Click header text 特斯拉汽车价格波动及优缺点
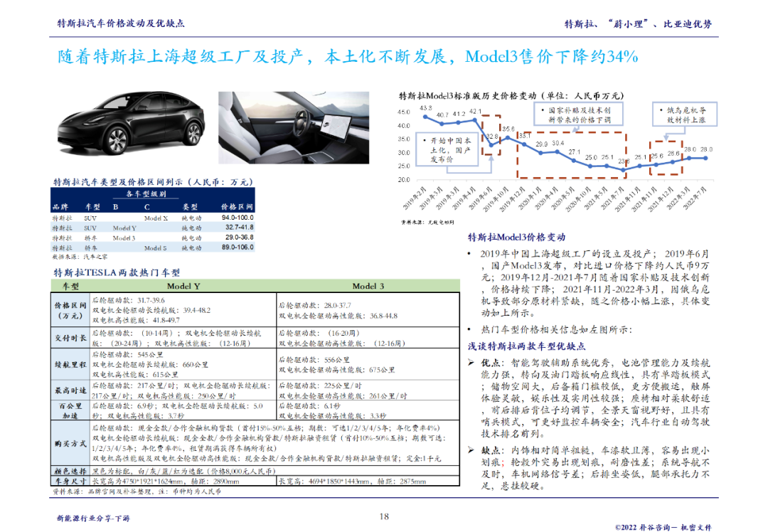This screenshot has width=768, height=532. point(121,23)
